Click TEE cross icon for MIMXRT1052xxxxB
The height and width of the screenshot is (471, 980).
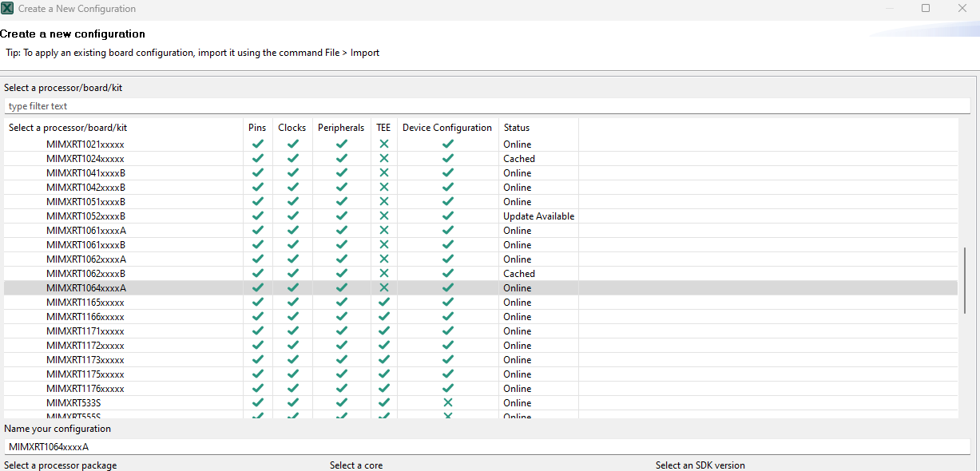383,216
